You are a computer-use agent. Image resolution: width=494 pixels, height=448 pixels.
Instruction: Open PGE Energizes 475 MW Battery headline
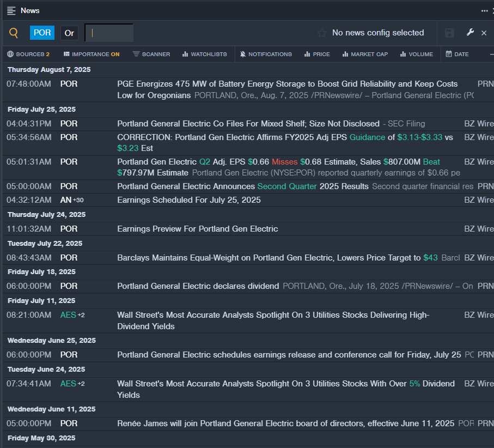tap(288, 89)
